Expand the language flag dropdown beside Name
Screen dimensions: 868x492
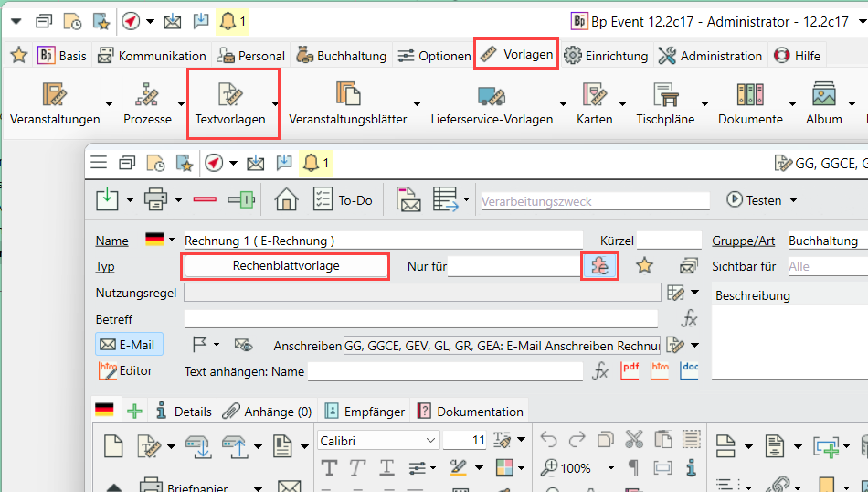coord(171,240)
